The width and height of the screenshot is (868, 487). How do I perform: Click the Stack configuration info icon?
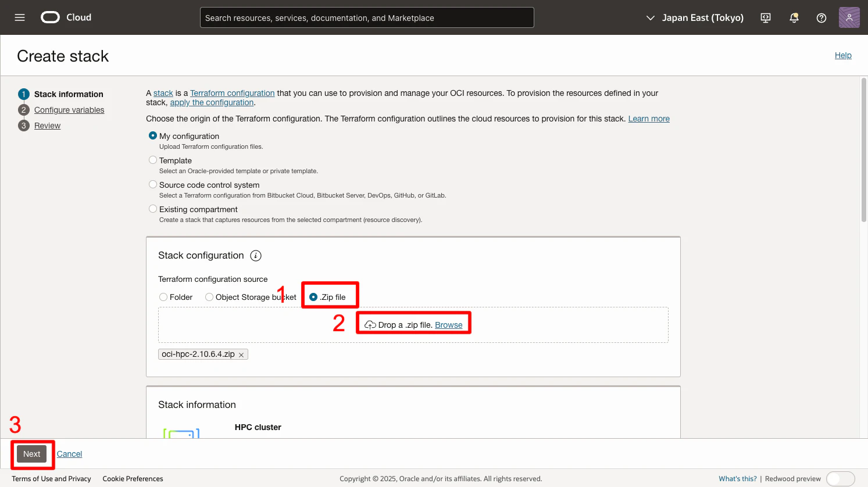point(256,256)
